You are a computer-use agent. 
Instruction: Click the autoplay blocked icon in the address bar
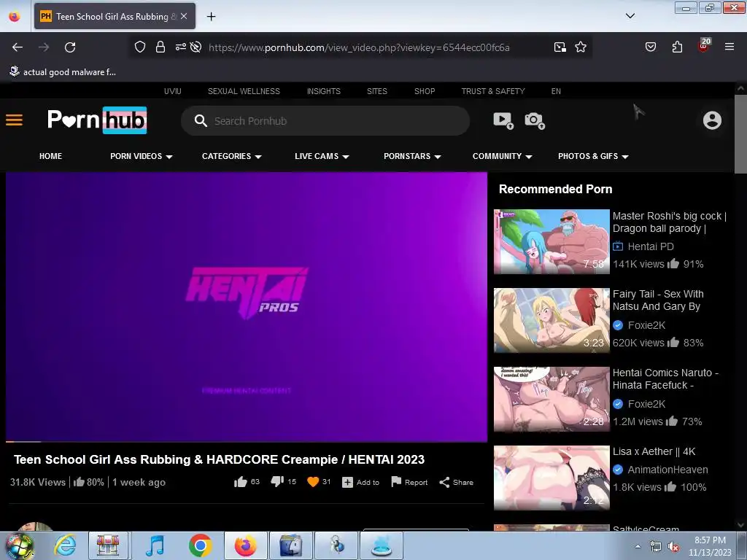click(196, 47)
